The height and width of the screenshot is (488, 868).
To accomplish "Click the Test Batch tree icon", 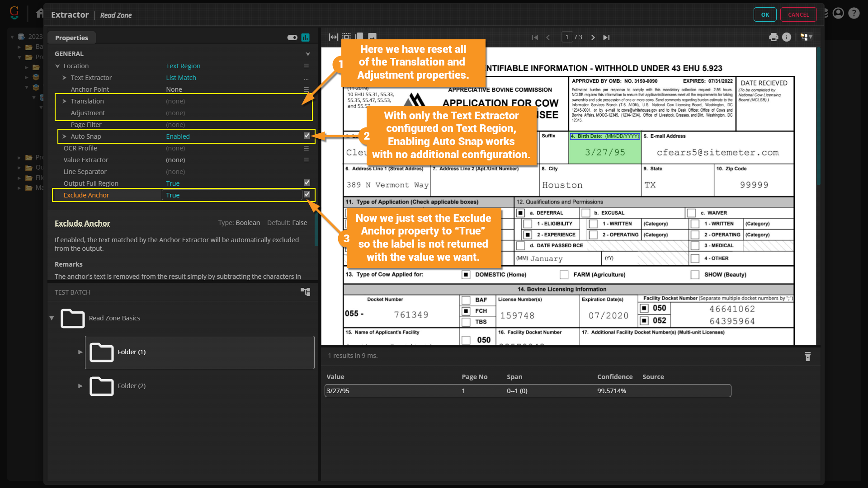I will click(x=306, y=292).
